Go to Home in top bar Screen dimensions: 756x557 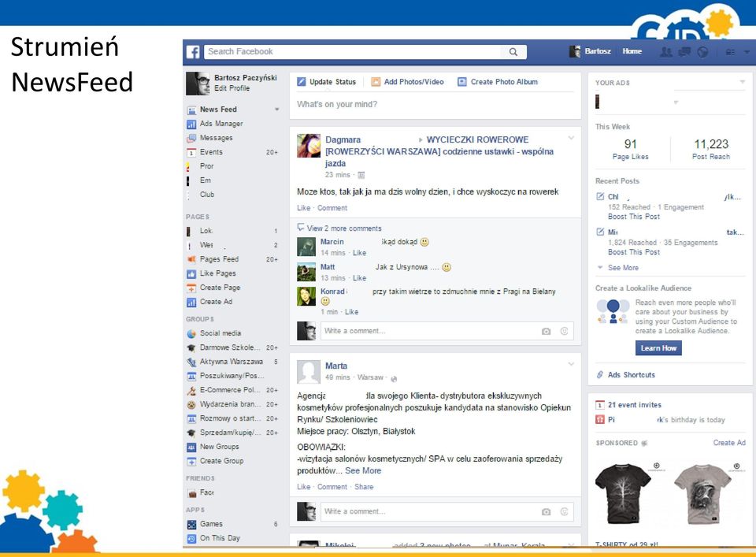click(x=632, y=51)
